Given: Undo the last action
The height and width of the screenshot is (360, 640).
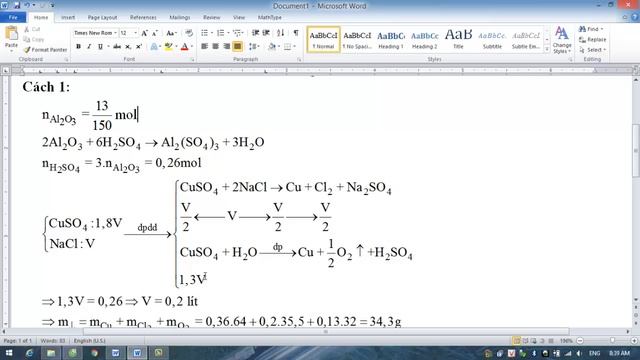Looking at the screenshot, I should pyautogui.click(x=27, y=5).
